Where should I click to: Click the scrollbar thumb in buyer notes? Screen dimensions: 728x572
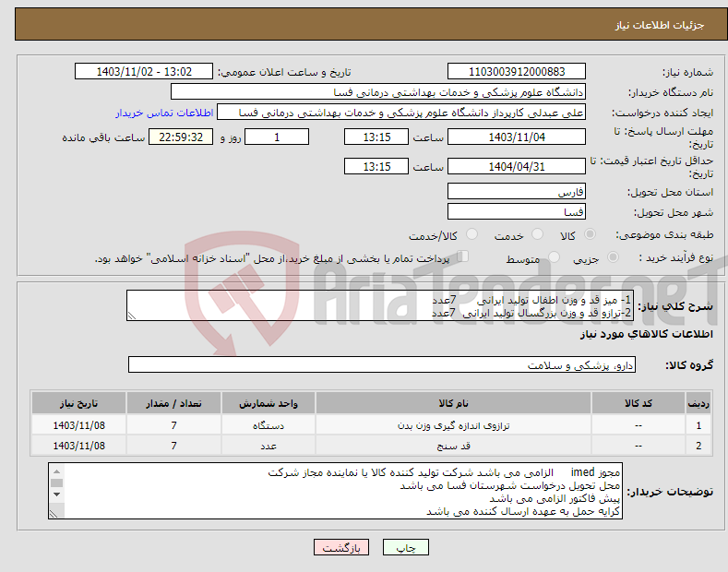[56, 483]
